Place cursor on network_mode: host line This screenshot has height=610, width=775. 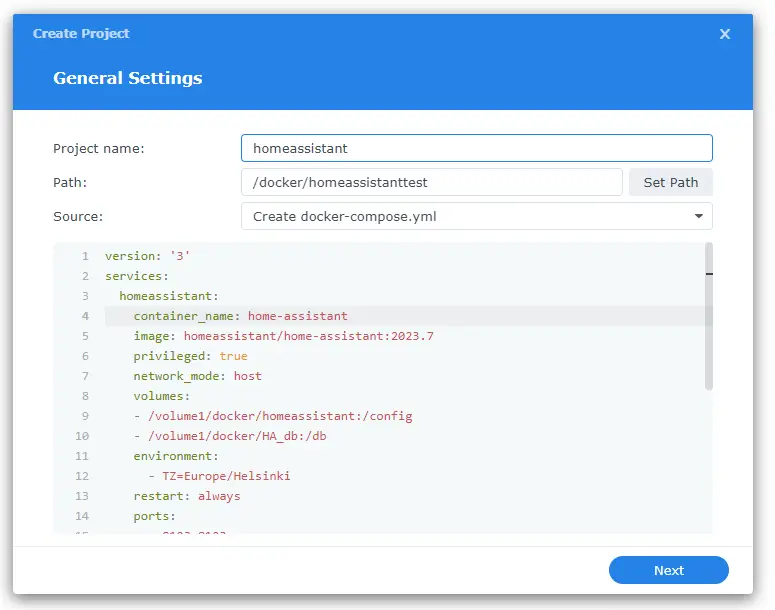[197, 376]
